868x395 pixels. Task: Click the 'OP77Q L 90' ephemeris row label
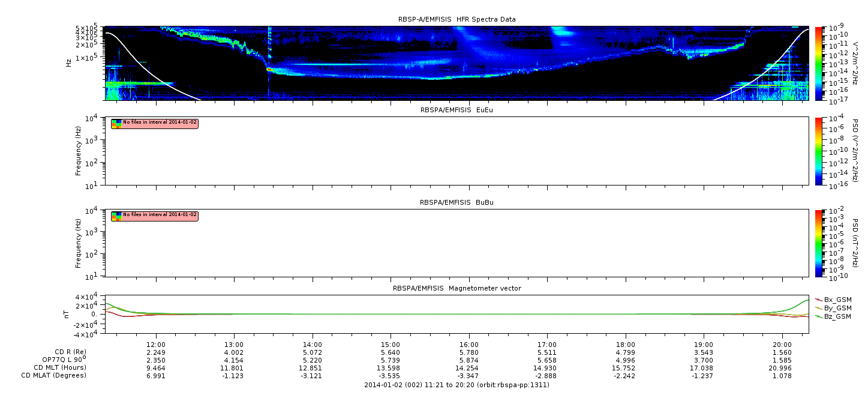[x=64, y=359]
